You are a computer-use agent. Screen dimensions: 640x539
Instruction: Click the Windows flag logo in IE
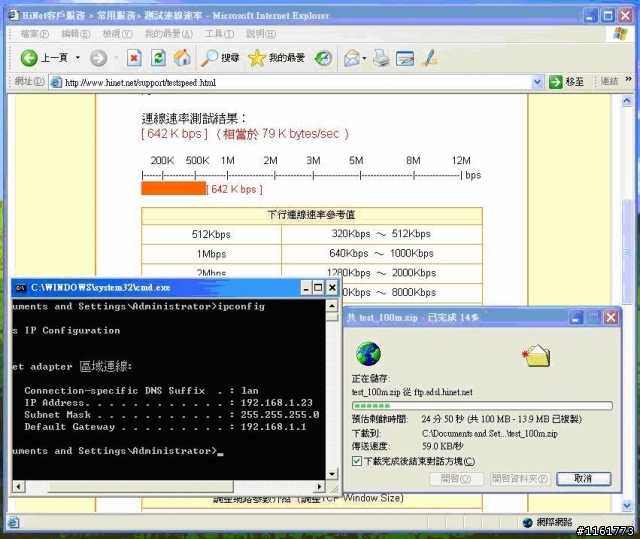pos(620,34)
